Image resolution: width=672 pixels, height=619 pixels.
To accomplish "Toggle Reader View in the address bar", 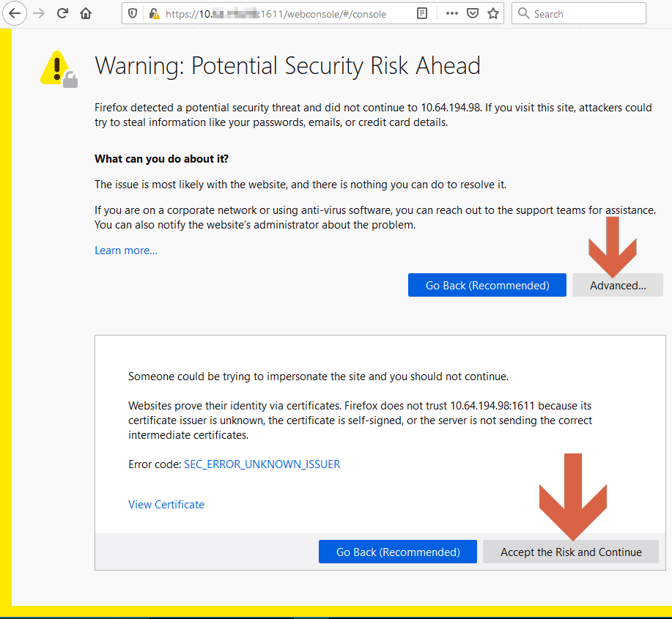I will (422, 13).
